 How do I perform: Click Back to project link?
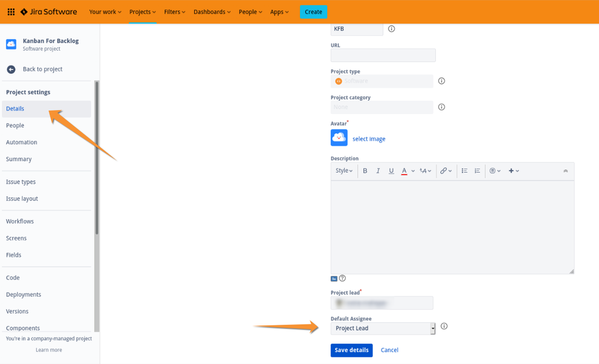(43, 69)
